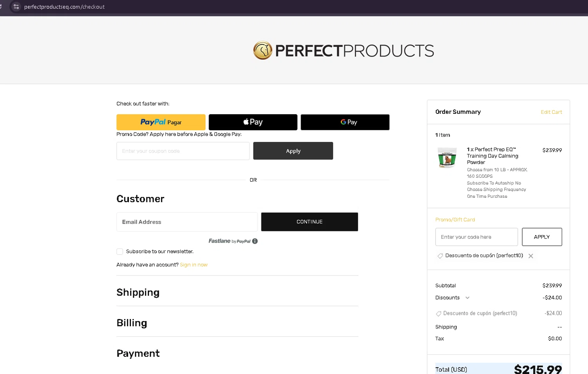
Task: Click the Enter your coupon code field
Action: click(183, 151)
